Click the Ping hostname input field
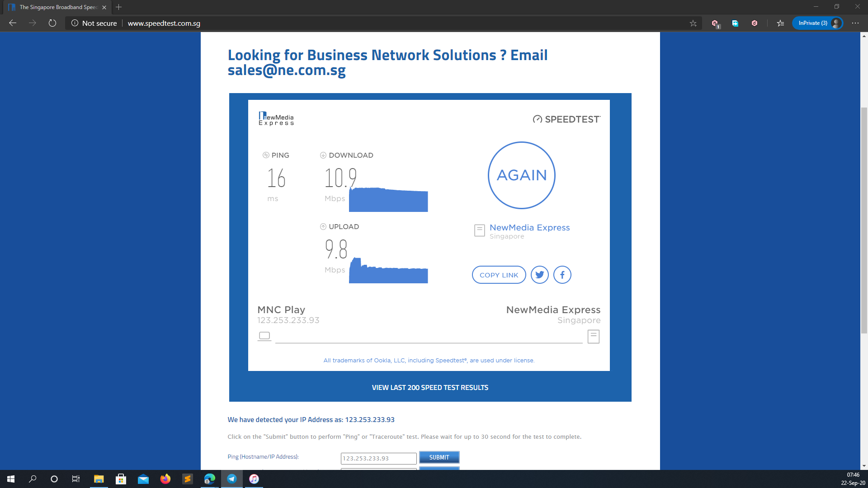 378,458
